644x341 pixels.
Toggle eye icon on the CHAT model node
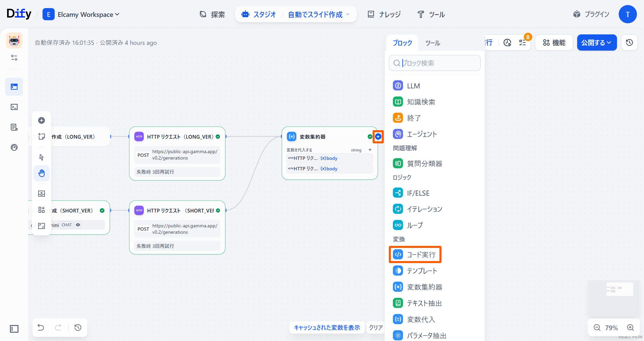tap(78, 225)
